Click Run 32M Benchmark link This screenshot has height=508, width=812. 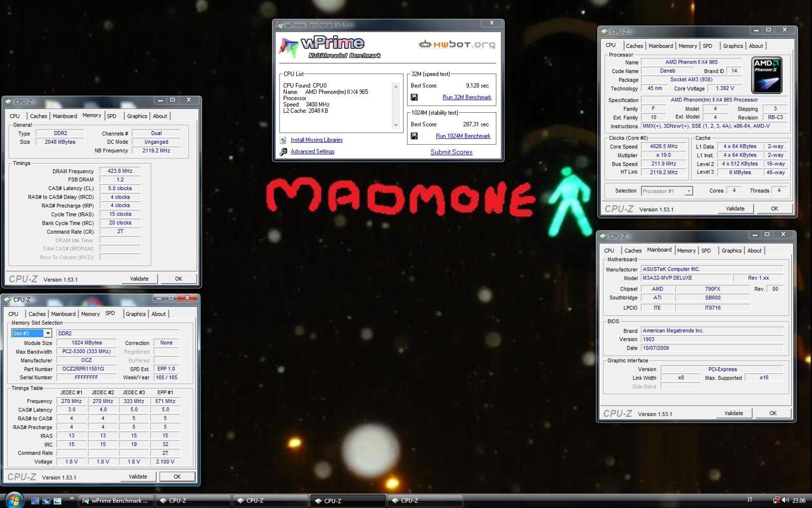pos(467,98)
